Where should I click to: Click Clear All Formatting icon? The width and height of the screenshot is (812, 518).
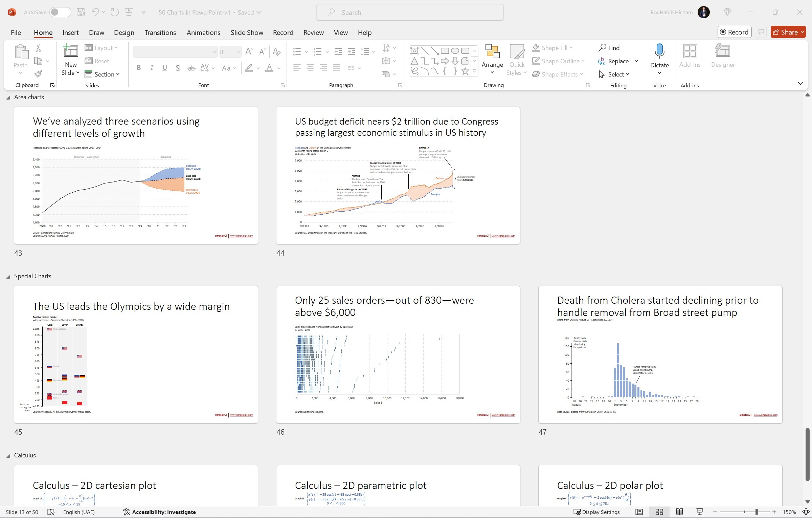click(276, 51)
